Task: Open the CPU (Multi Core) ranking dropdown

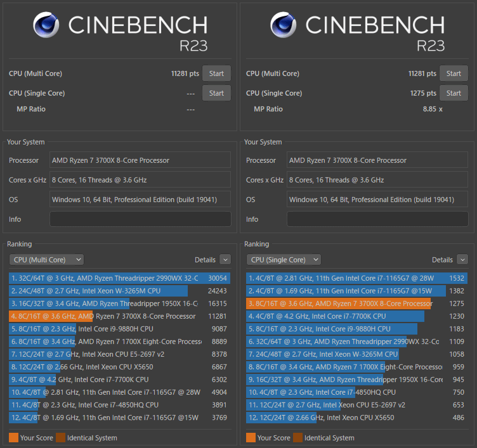Action: click(46, 259)
